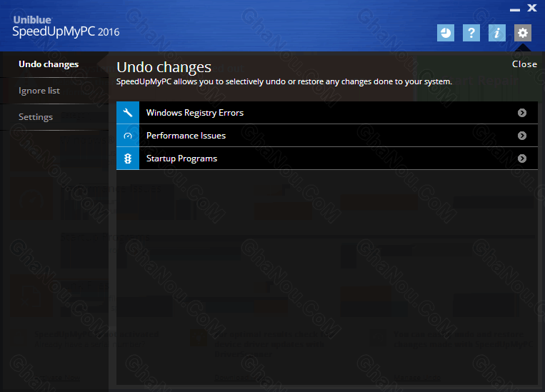Expand Windows Registry Errors arrow
Viewport: 545px width, 392px height.
pyautogui.click(x=521, y=113)
